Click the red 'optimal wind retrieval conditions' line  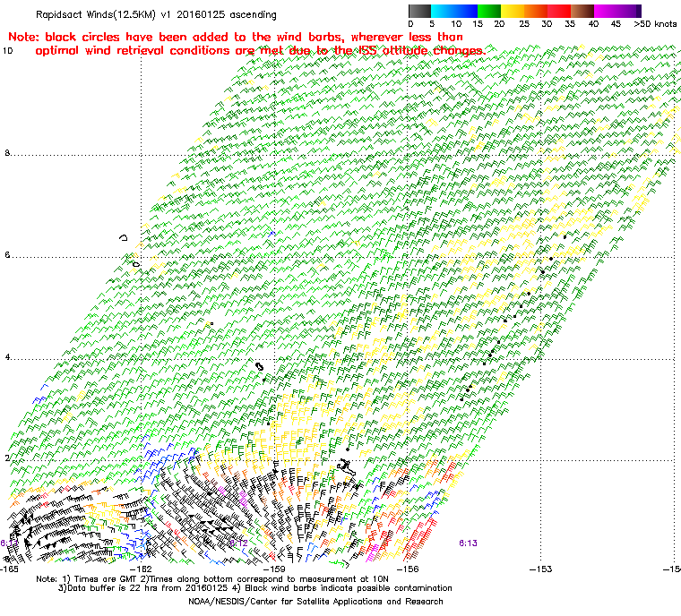261,51
